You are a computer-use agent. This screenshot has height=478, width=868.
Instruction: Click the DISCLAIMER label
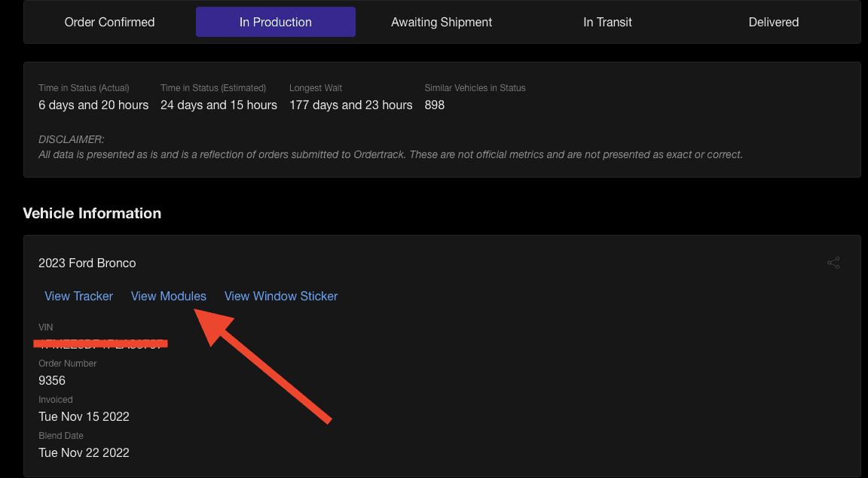[72, 139]
